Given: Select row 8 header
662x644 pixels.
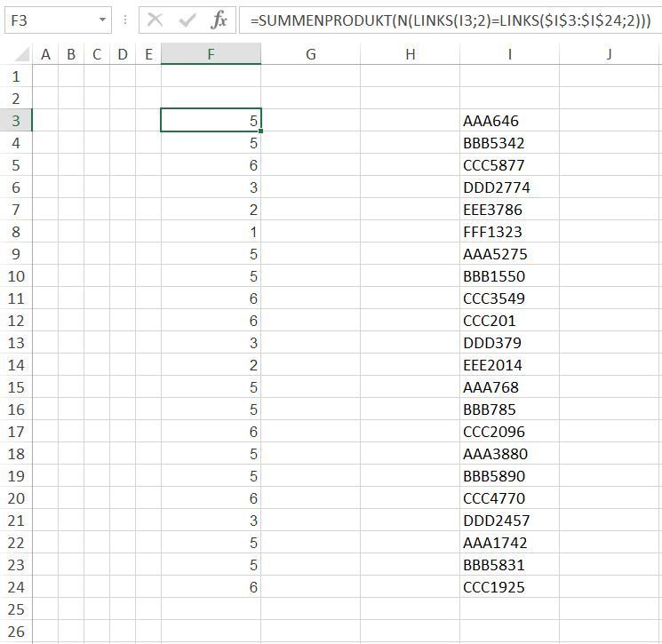Looking at the screenshot, I should 16,232.
